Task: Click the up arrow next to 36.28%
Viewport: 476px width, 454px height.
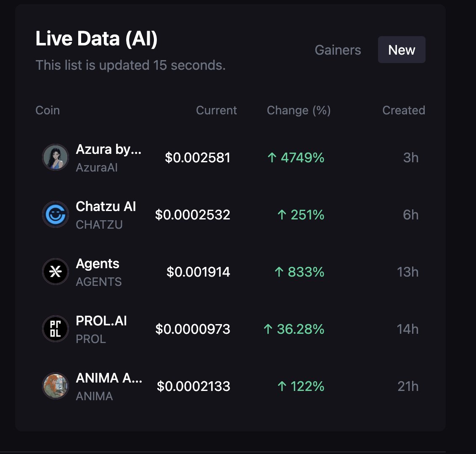Action: (268, 329)
